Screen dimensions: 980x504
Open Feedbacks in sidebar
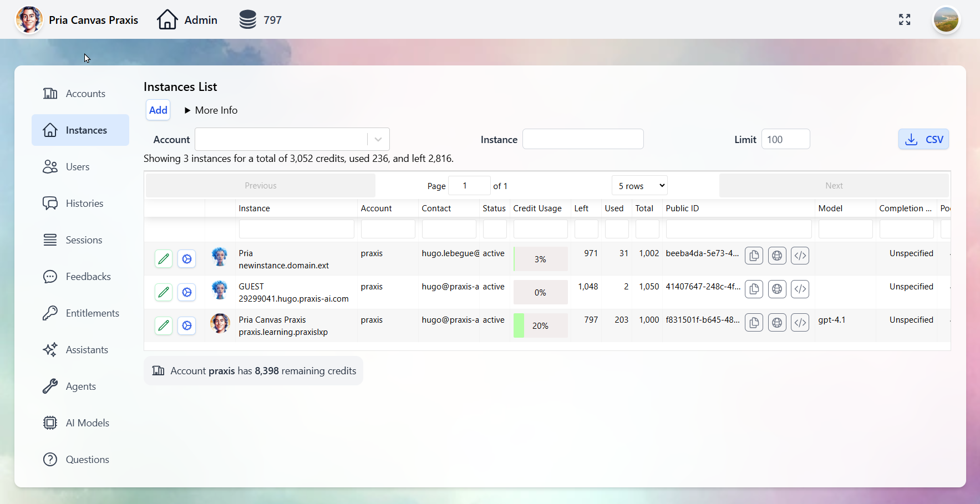[80, 277]
